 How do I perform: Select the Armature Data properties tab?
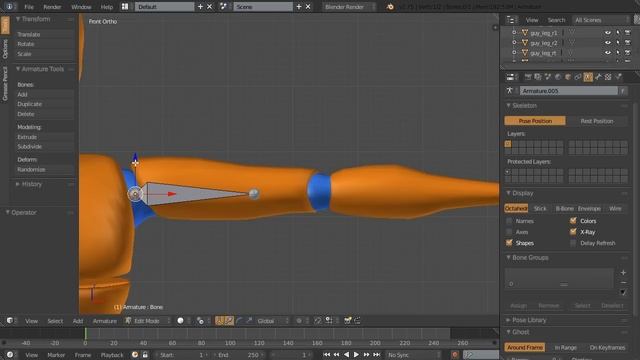pyautogui.click(x=588, y=77)
